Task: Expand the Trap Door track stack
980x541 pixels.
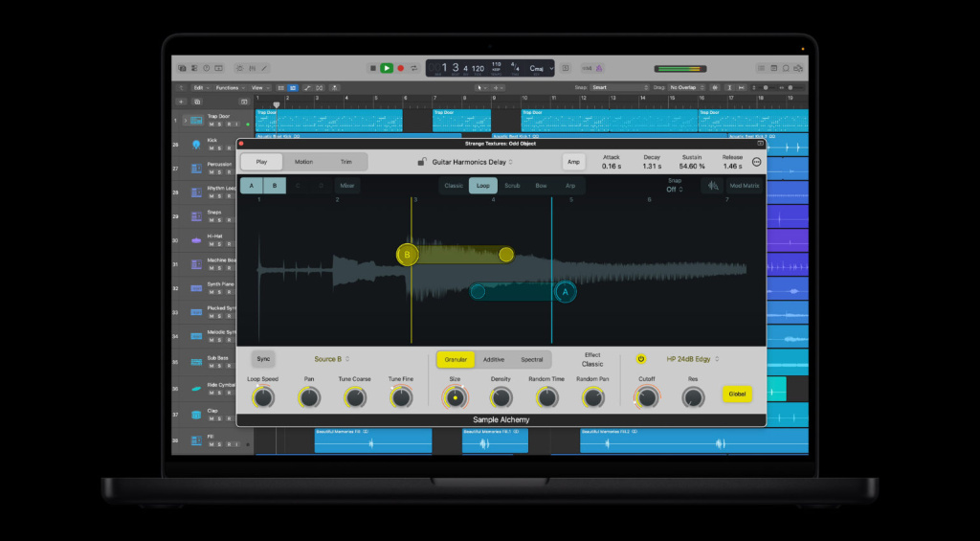Action: (185, 120)
